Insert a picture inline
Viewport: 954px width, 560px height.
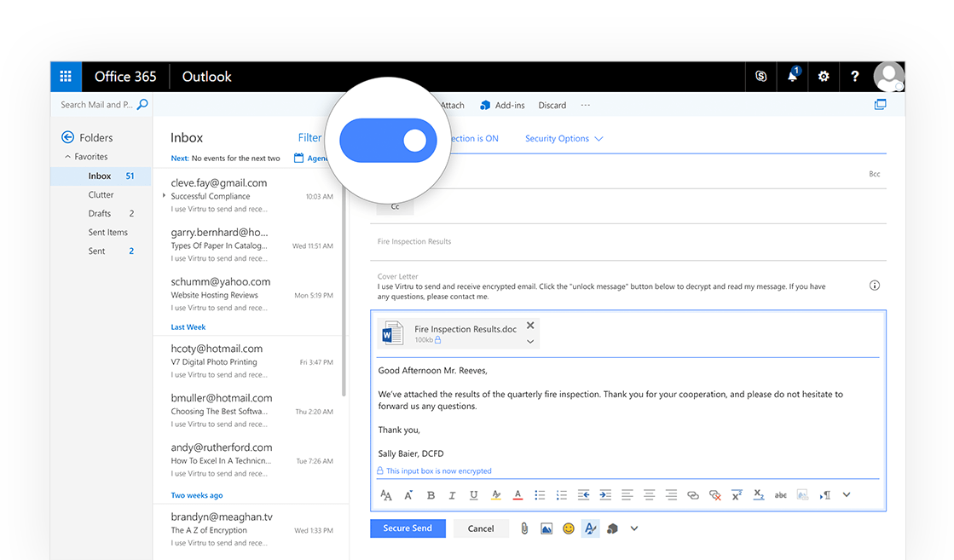tap(546, 528)
